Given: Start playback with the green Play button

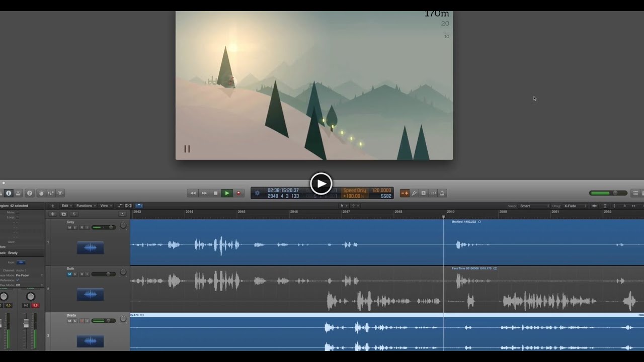Looking at the screenshot, I should (x=227, y=193).
